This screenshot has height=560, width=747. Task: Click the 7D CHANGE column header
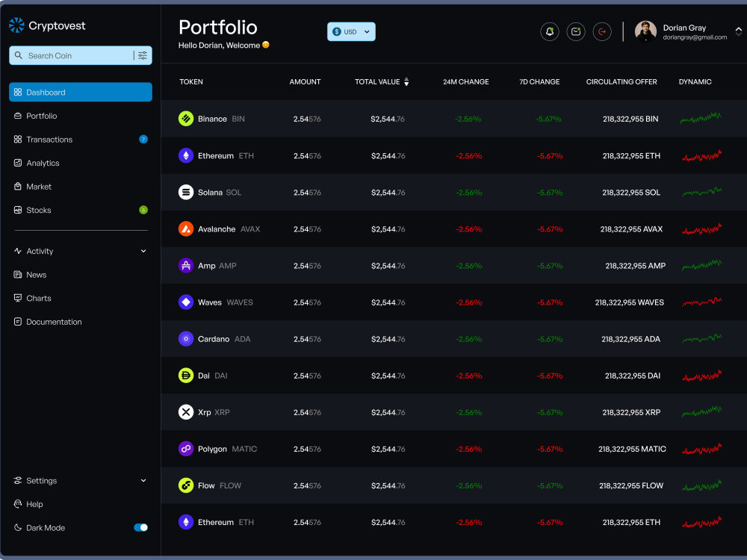[x=539, y=82]
